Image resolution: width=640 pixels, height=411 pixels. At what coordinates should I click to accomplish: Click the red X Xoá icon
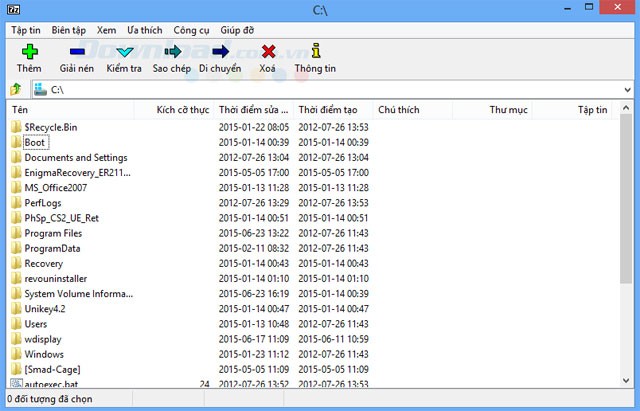[268, 51]
